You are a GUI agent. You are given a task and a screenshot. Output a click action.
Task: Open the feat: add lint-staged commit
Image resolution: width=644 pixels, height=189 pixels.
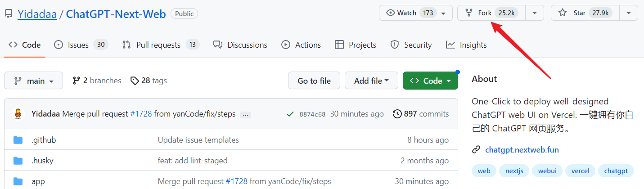[x=193, y=161]
